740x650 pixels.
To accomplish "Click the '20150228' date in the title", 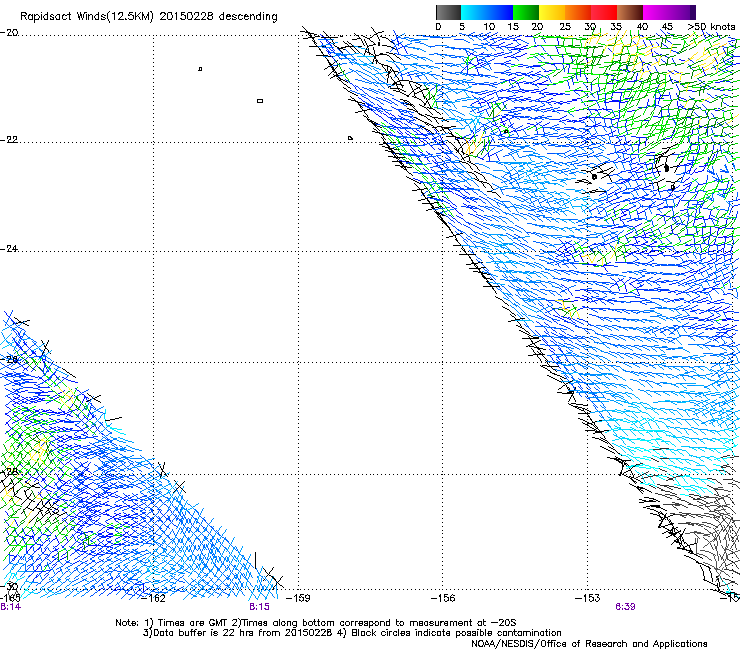I will (186, 16).
